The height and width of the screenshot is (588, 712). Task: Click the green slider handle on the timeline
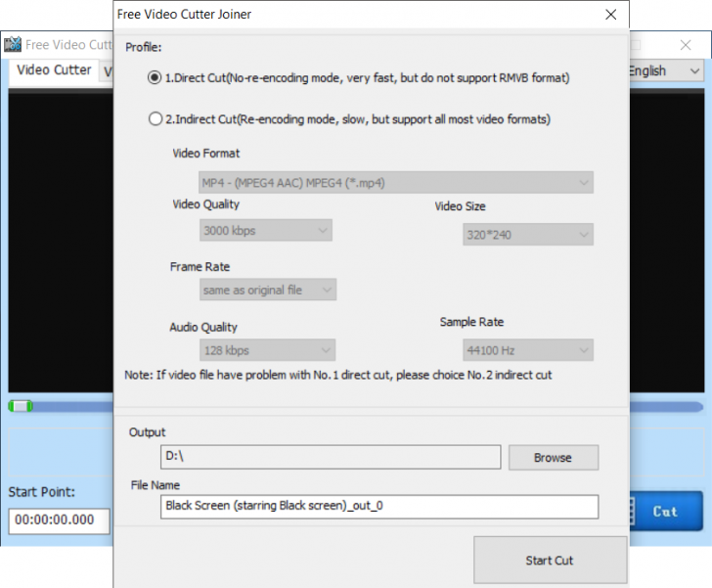pos(21,406)
